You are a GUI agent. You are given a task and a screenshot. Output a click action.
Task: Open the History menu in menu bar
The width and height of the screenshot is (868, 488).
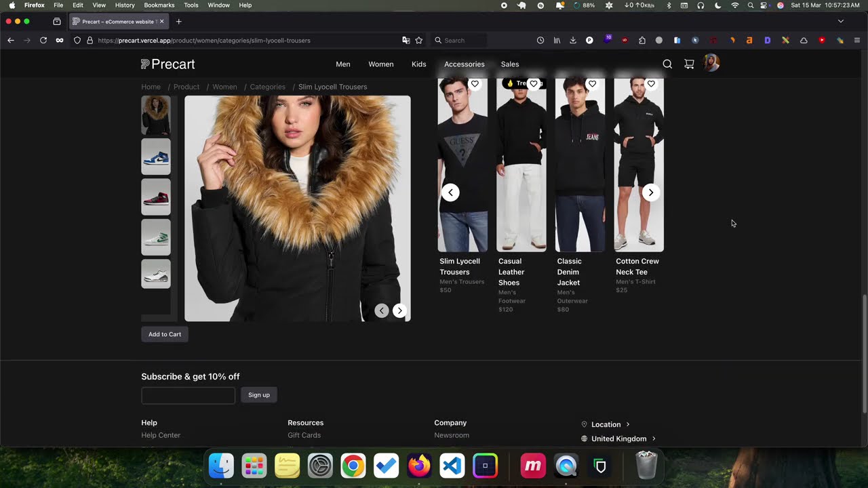click(x=125, y=5)
